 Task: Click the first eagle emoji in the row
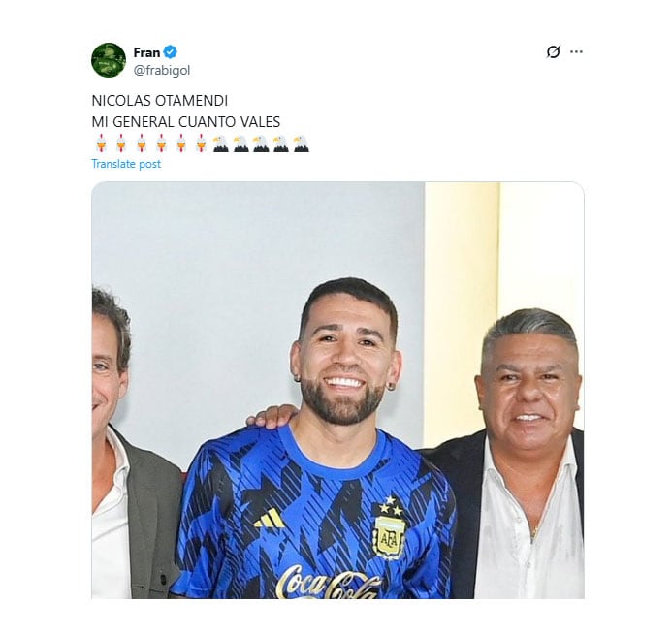coord(220,143)
